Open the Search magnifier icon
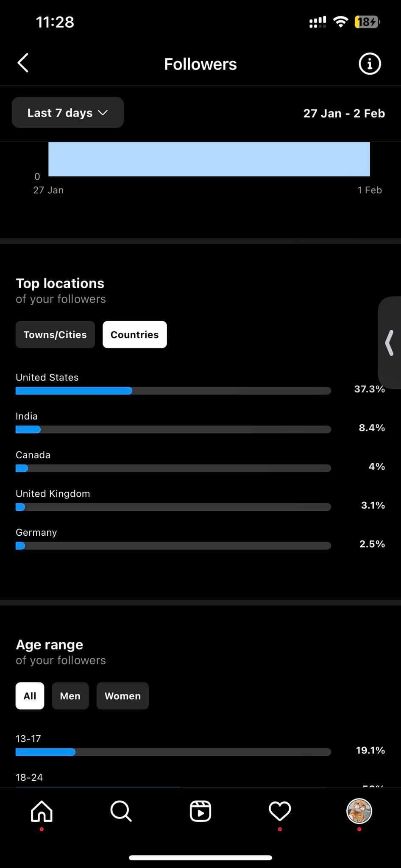The height and width of the screenshot is (868, 401). point(121,811)
